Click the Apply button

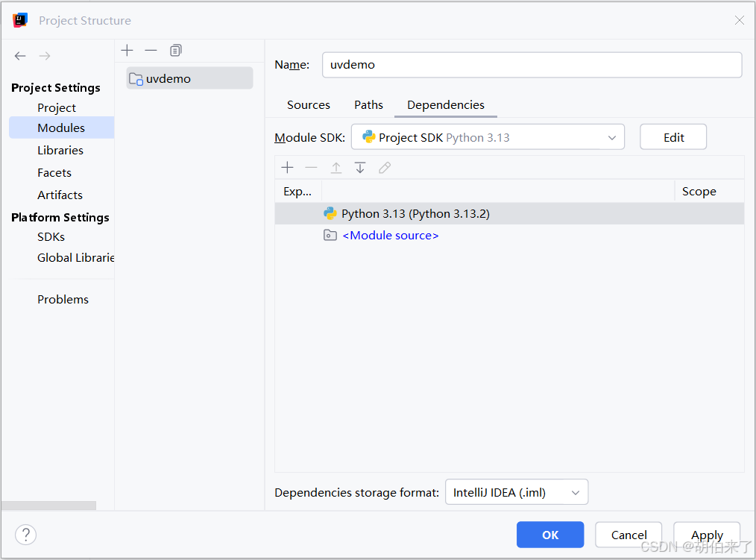point(707,535)
